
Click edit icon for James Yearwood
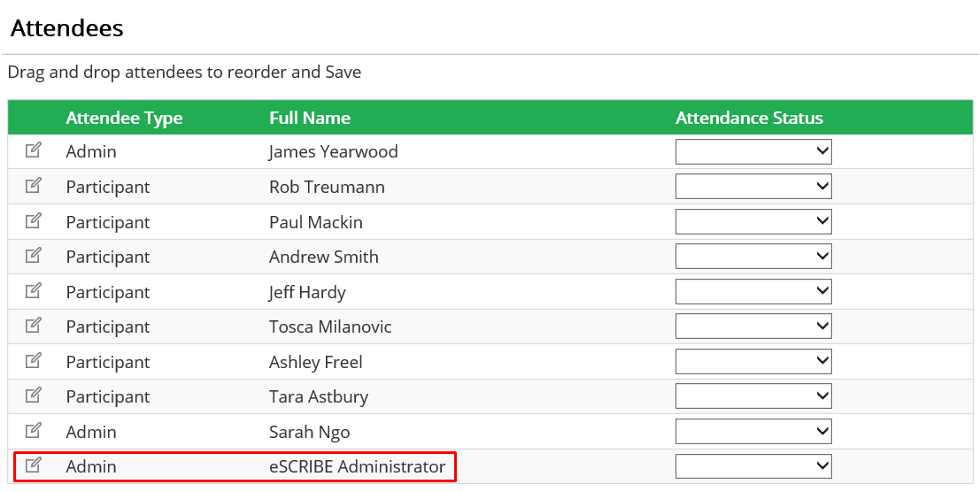click(x=33, y=150)
